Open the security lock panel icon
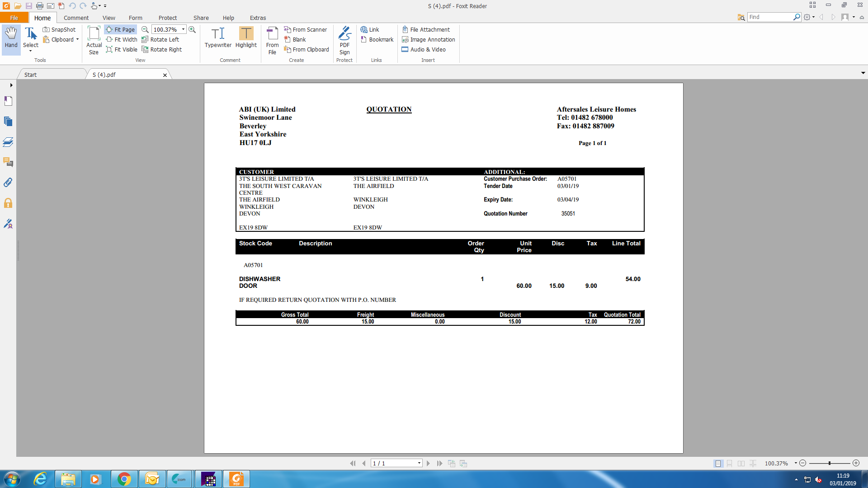 click(8, 203)
